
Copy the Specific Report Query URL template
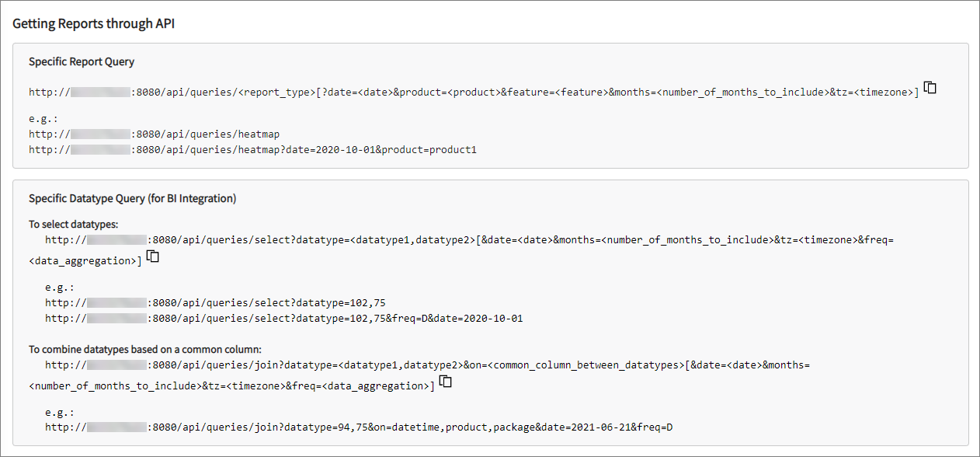click(x=930, y=89)
